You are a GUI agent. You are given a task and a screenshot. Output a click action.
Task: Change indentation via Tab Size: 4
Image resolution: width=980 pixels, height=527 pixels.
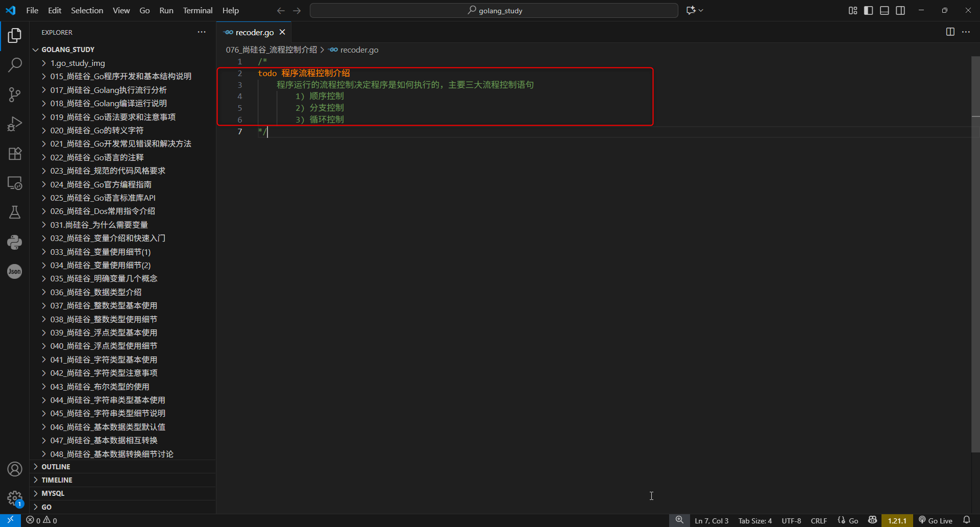pyautogui.click(x=755, y=520)
